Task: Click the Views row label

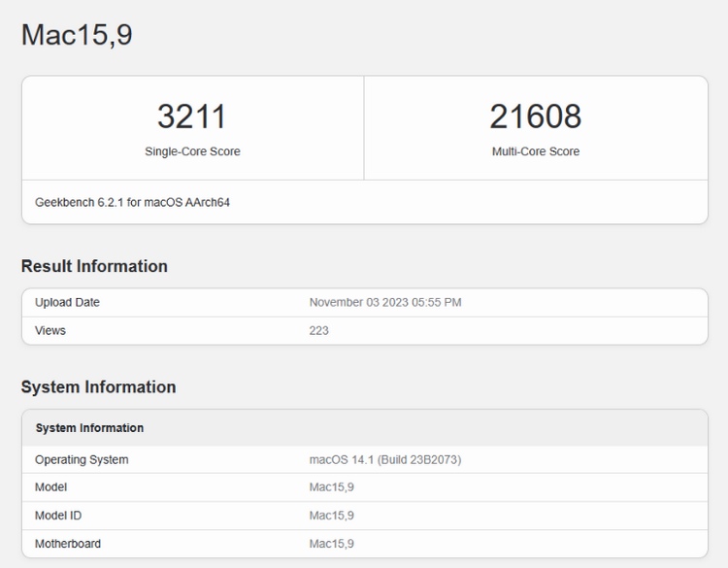Action: [x=50, y=331]
